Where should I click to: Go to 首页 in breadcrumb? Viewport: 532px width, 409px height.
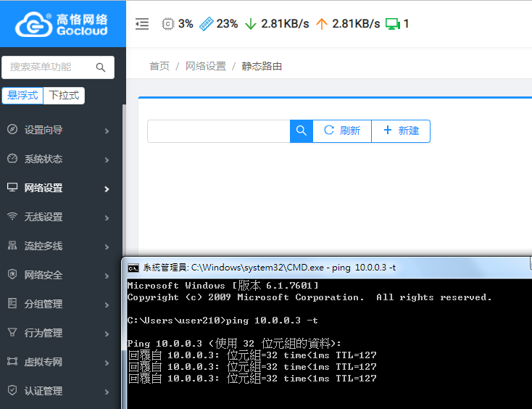click(159, 66)
